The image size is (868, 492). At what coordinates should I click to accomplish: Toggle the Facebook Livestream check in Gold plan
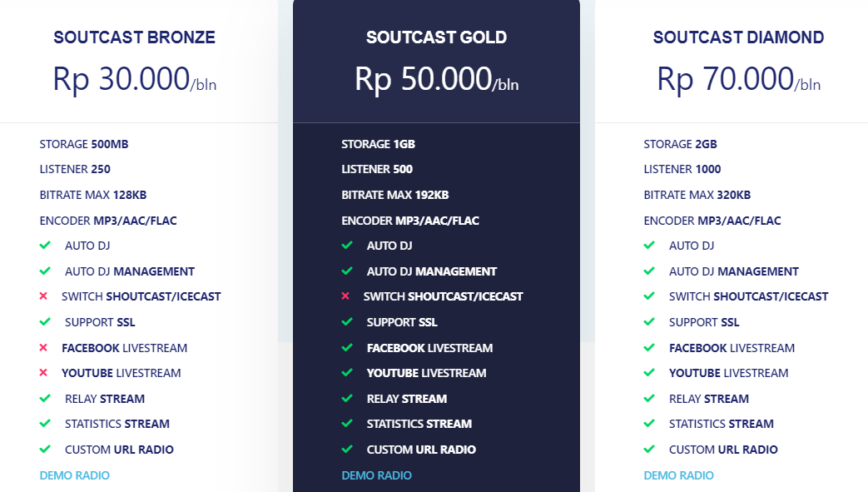pos(347,348)
